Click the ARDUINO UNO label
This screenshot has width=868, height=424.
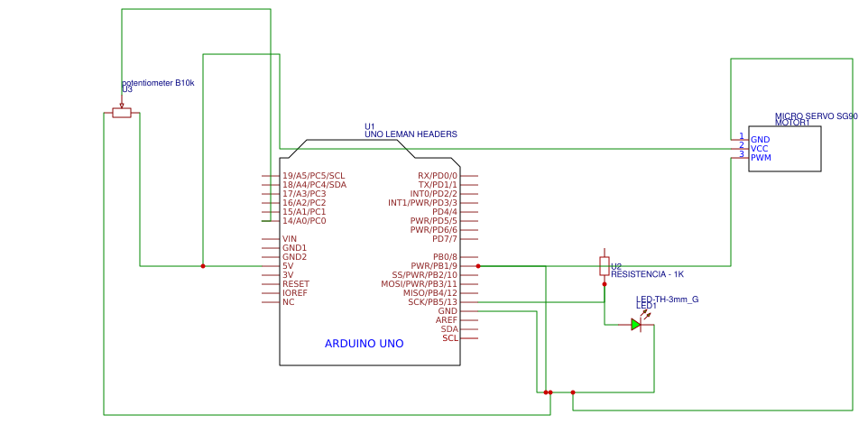[364, 344]
